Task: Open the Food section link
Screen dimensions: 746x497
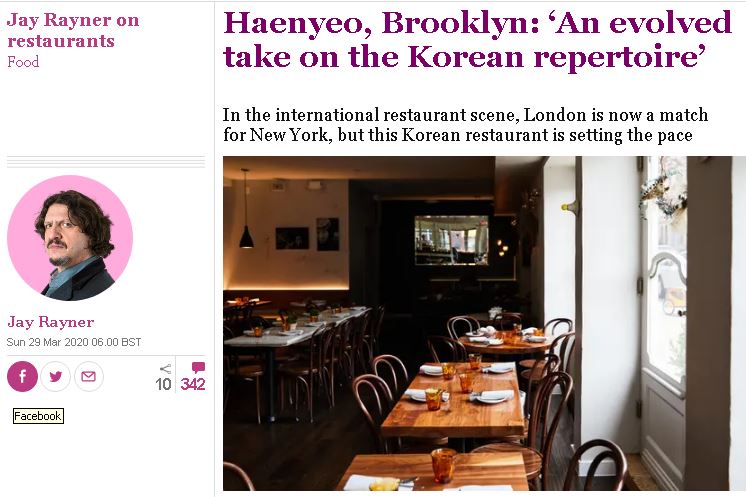Action: [x=23, y=62]
